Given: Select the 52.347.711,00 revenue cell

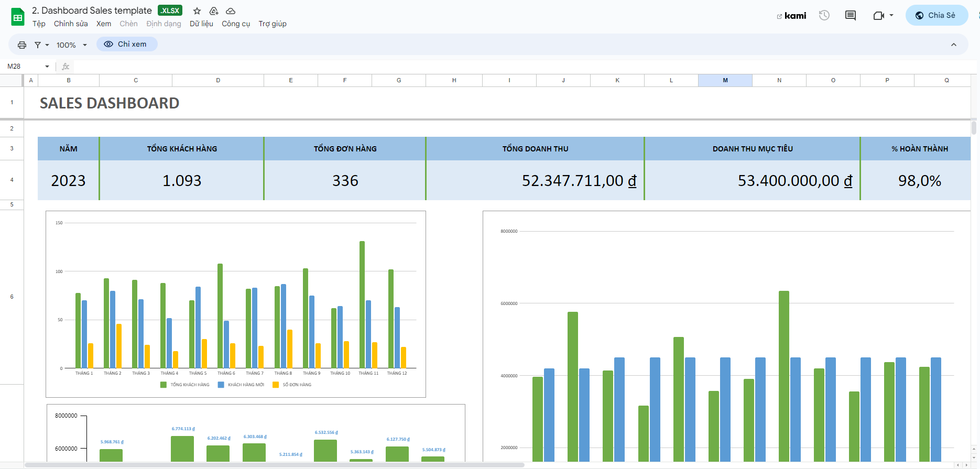Looking at the screenshot, I should 535,180.
